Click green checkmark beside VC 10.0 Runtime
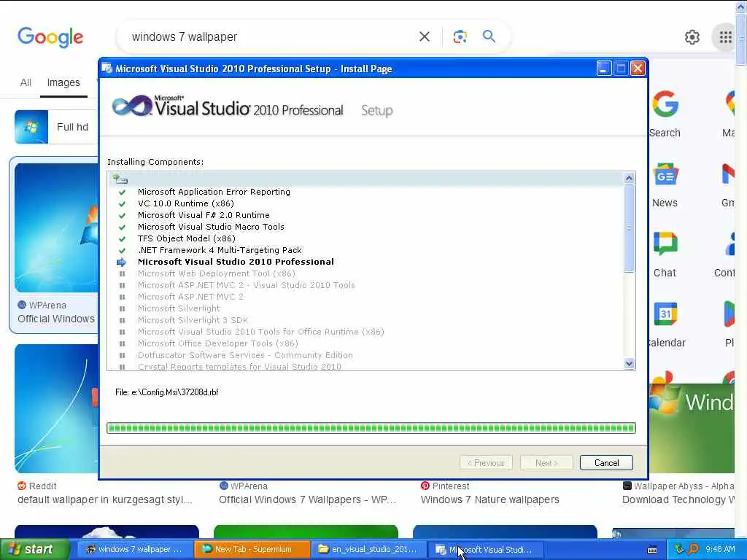 pyautogui.click(x=122, y=203)
